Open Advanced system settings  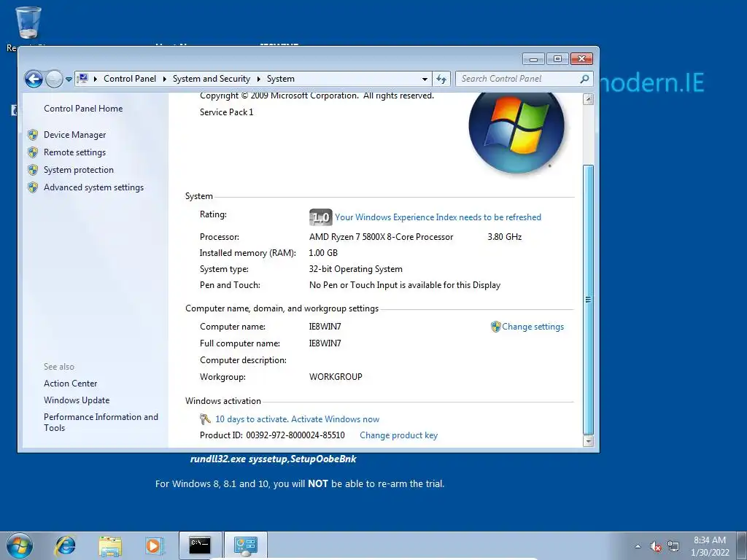[93, 187]
